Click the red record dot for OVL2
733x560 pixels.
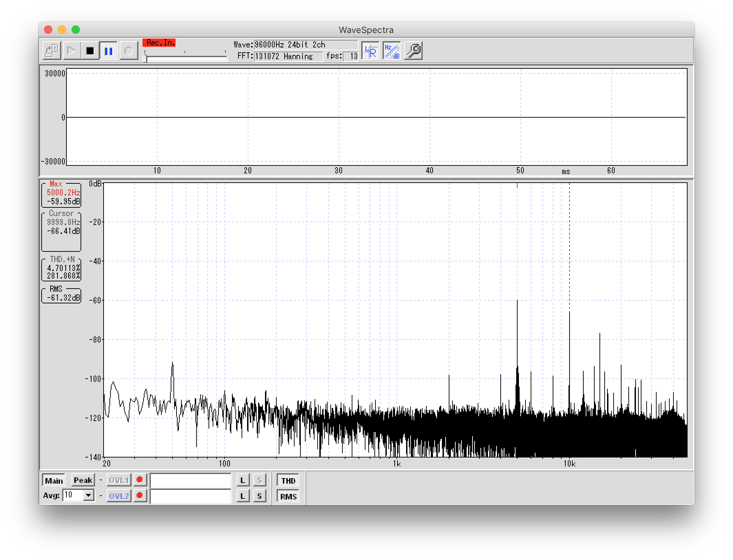(140, 495)
